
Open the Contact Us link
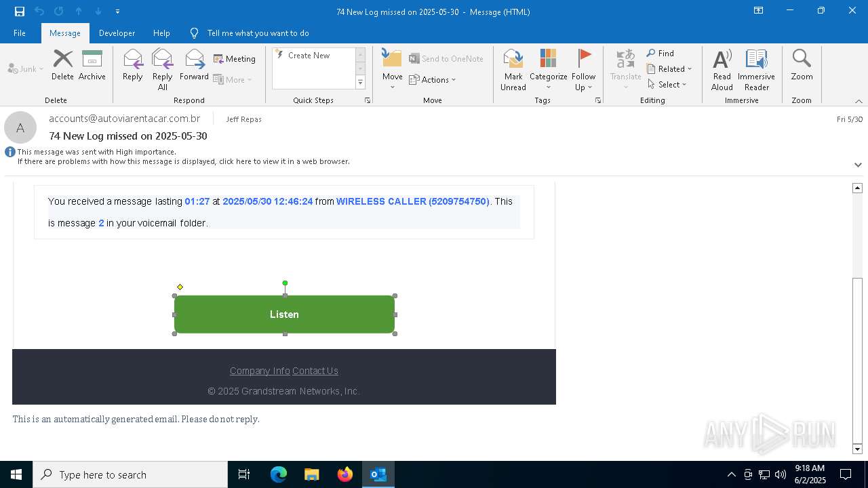tap(315, 371)
